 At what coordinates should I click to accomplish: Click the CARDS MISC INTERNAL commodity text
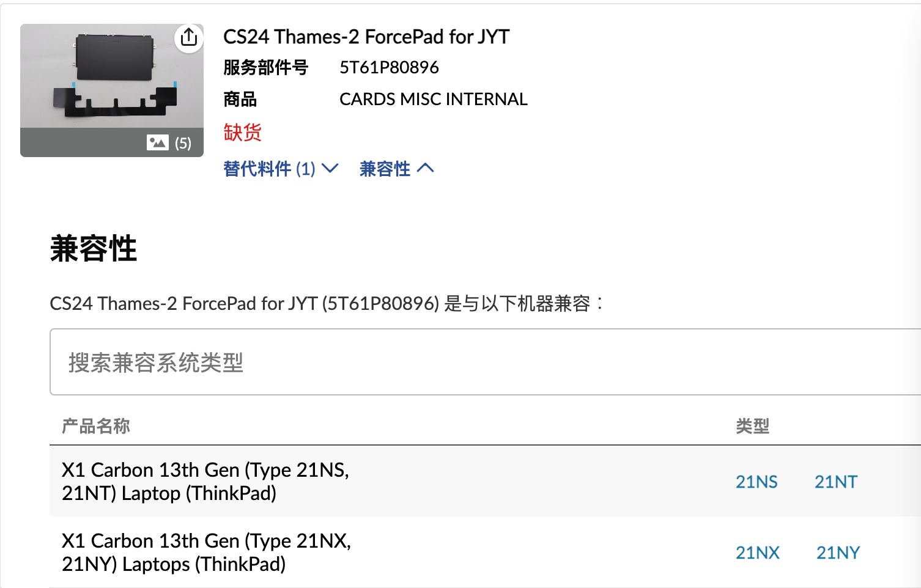pyautogui.click(x=433, y=99)
